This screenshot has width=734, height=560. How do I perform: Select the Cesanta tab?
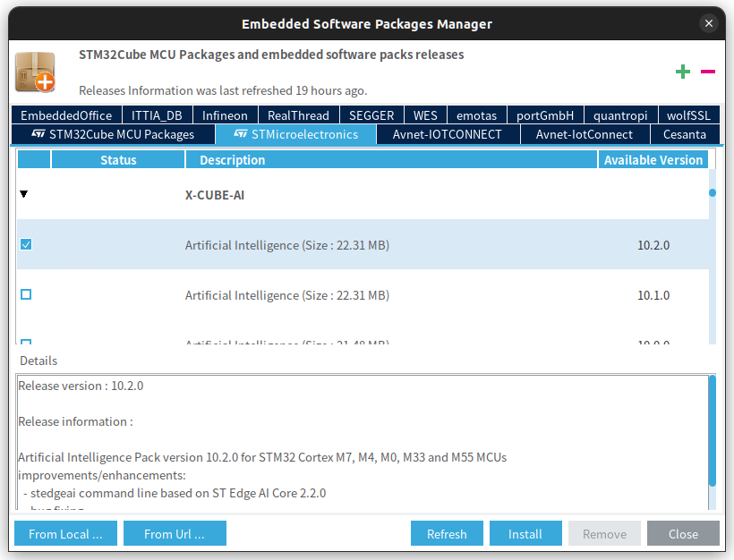(685, 135)
